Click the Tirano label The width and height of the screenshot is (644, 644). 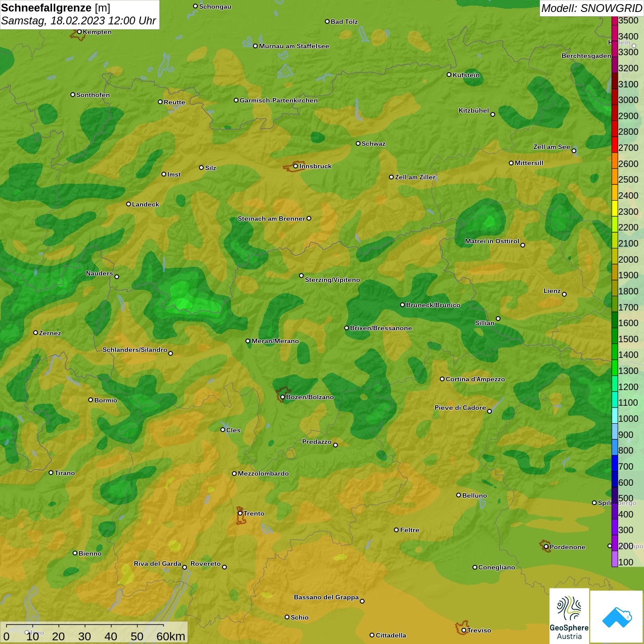click(65, 473)
